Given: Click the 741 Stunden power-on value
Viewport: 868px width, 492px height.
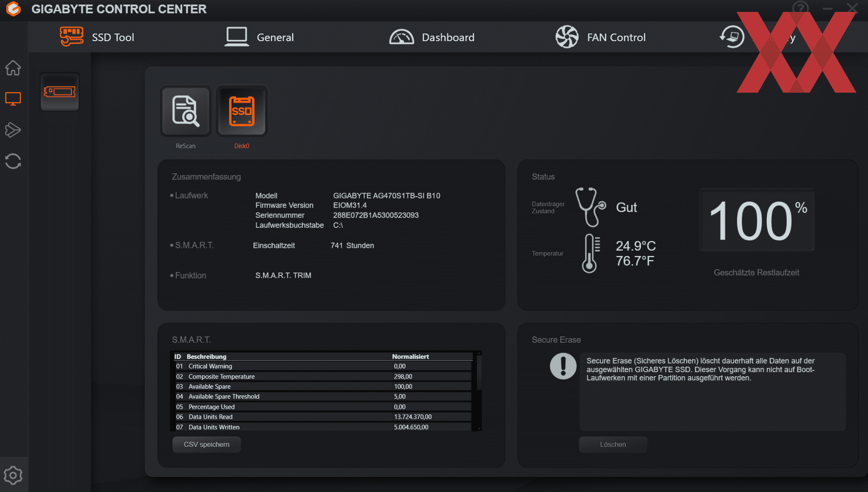Looking at the screenshot, I should pos(352,246).
